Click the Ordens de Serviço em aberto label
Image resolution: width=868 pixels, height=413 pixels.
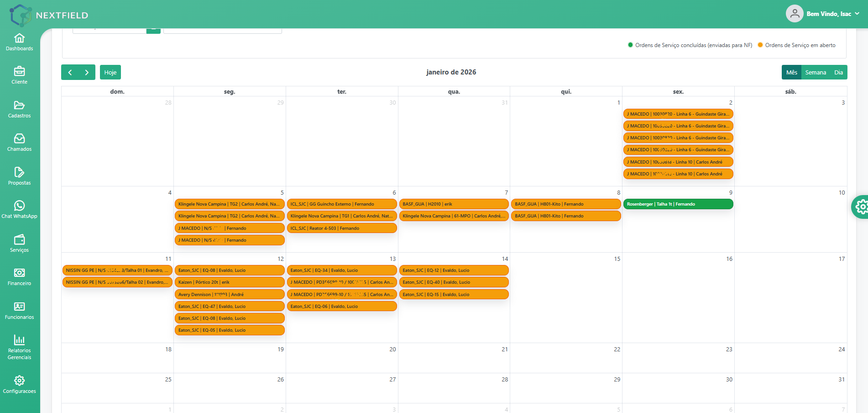pos(800,45)
